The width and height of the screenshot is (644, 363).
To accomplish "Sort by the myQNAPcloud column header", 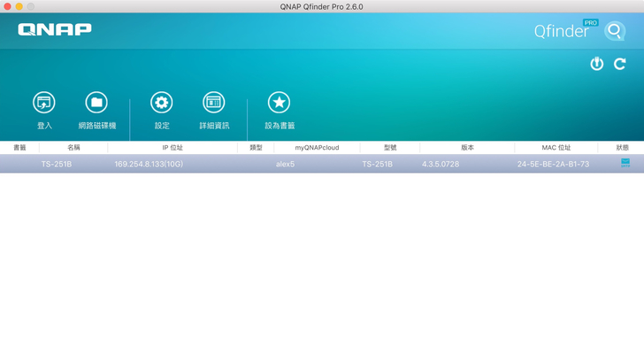I will pos(317,148).
